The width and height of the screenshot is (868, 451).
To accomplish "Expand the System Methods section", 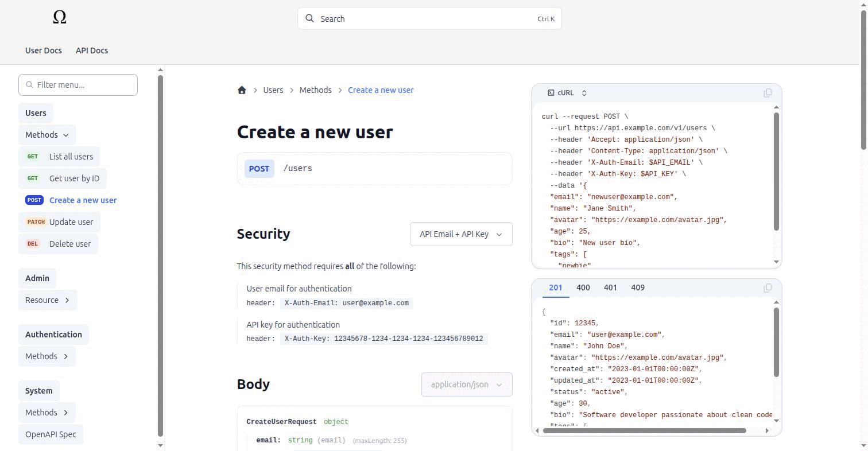I will coord(47,413).
